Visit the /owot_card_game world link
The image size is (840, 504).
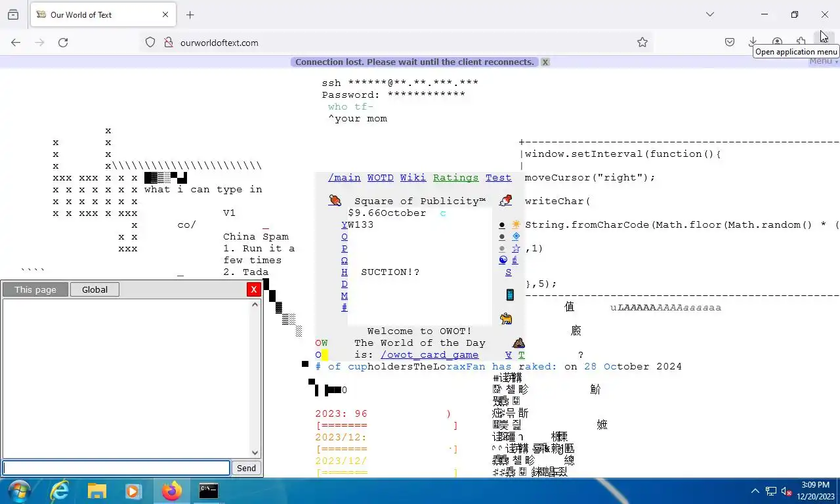pyautogui.click(x=430, y=354)
